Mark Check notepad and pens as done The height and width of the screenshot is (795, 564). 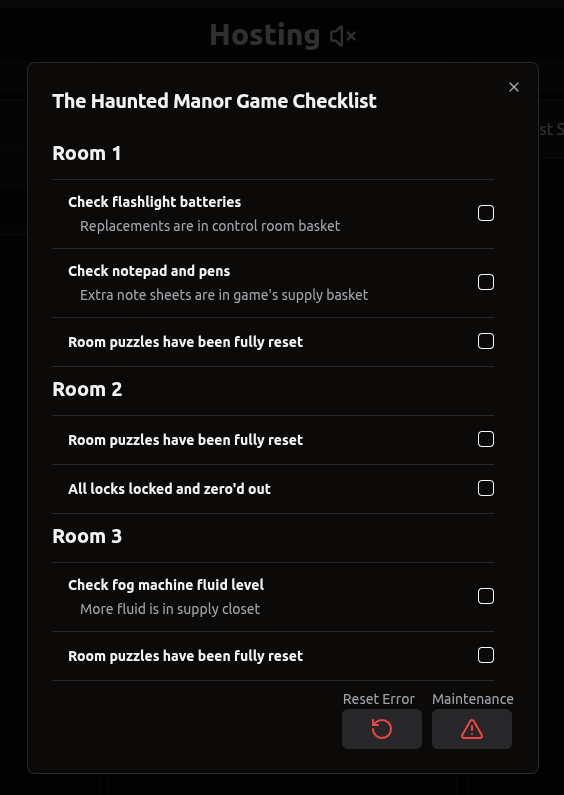pyautogui.click(x=486, y=282)
